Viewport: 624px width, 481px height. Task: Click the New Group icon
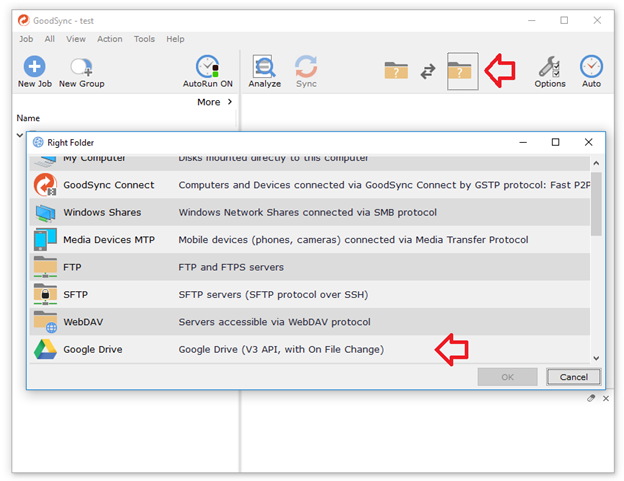[81, 68]
